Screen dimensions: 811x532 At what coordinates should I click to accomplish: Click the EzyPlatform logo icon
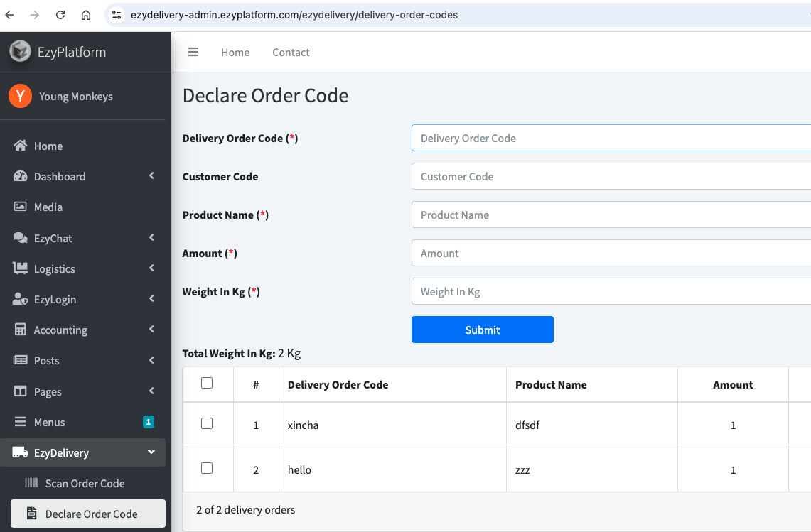point(20,52)
